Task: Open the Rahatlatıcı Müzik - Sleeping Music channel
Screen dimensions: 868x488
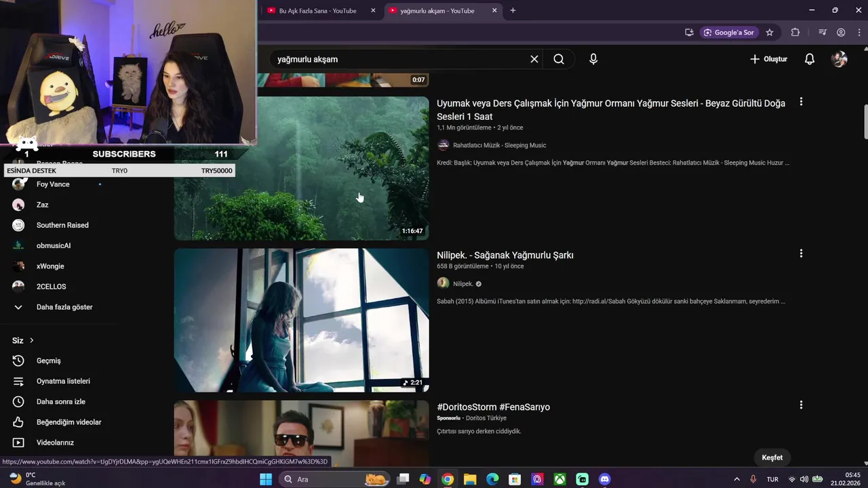Action: click(x=499, y=145)
